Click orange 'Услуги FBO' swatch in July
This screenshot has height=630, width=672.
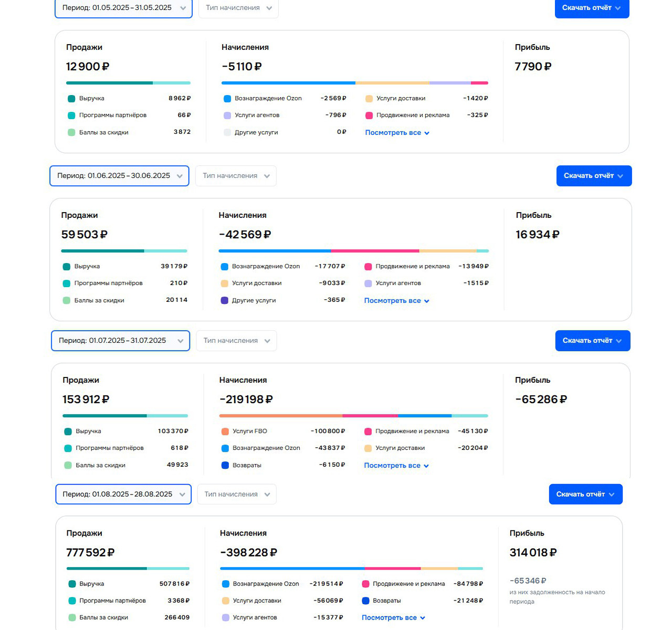(x=225, y=432)
